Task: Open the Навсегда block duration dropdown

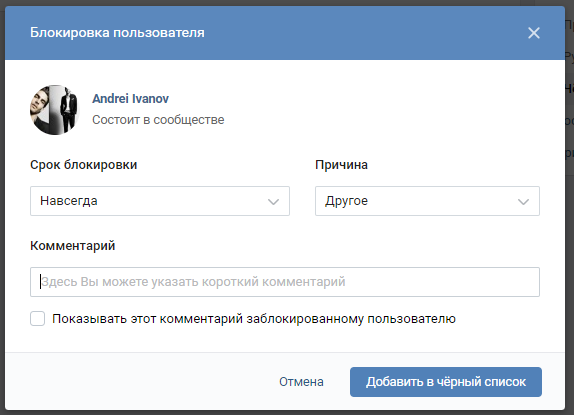Action: click(160, 201)
